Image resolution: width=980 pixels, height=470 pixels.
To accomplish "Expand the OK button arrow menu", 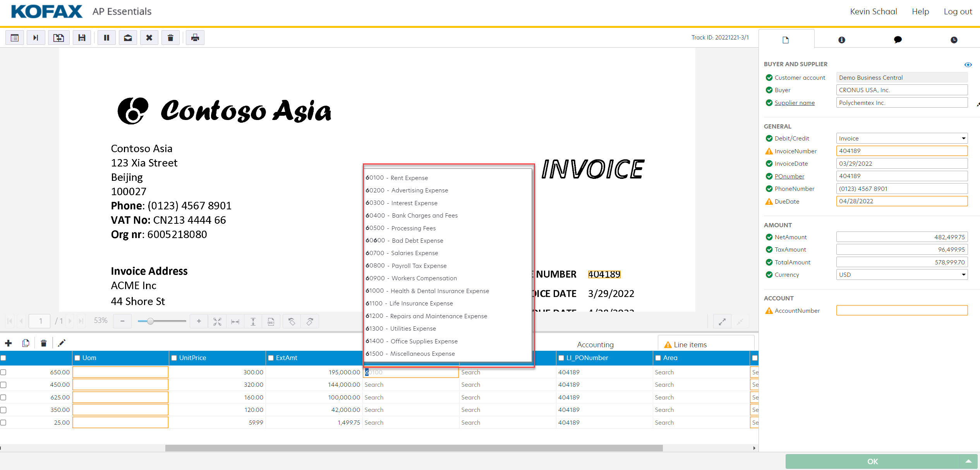I will (x=968, y=461).
